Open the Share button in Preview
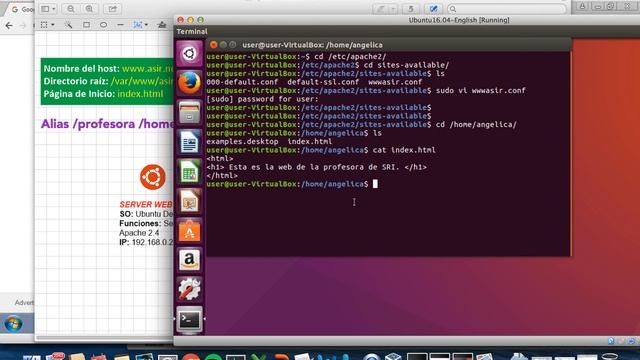This screenshot has height=360, width=640. pos(112,9)
